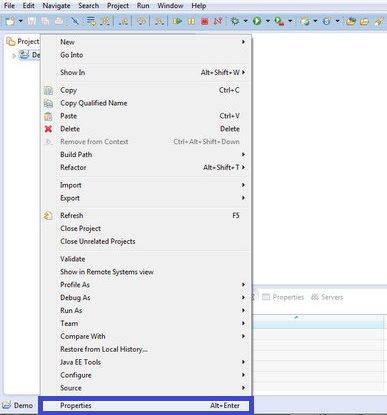The image size is (387, 415).
Task: Click the Demo project icon in status bar
Action: 7,405
